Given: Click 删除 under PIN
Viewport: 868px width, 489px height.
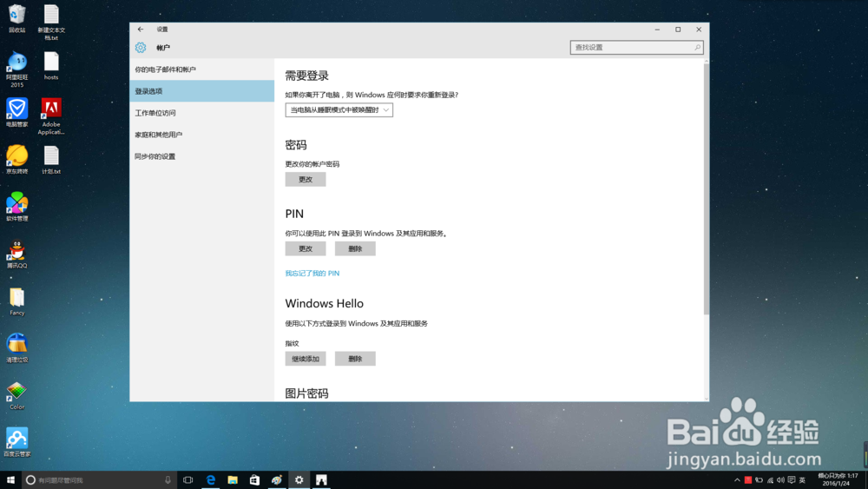Looking at the screenshot, I should pos(355,248).
